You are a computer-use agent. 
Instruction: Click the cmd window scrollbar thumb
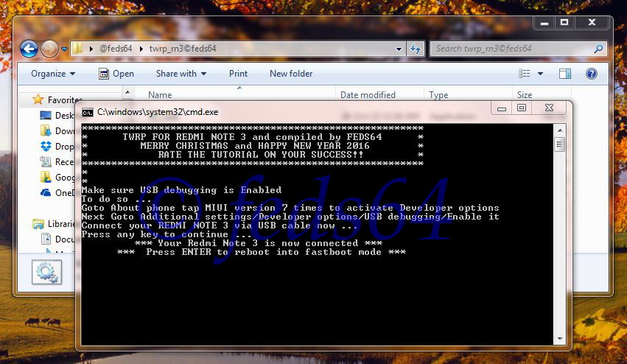pos(559,144)
